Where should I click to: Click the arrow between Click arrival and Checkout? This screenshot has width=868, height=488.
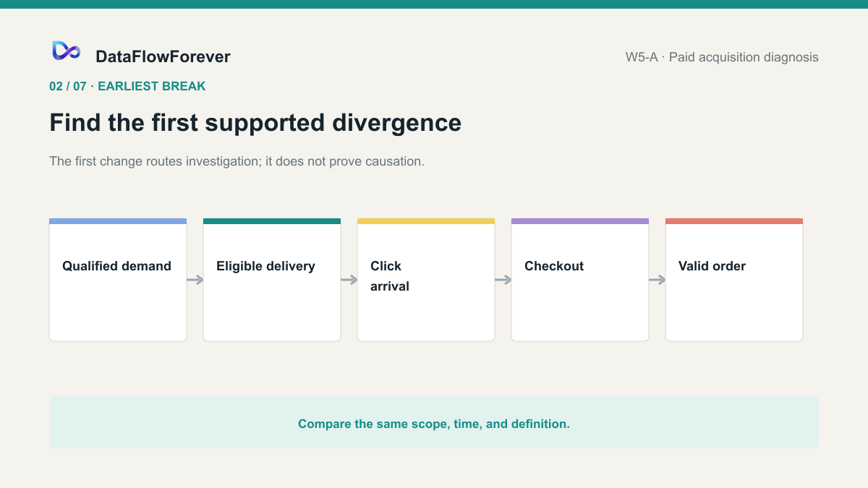[503, 280]
